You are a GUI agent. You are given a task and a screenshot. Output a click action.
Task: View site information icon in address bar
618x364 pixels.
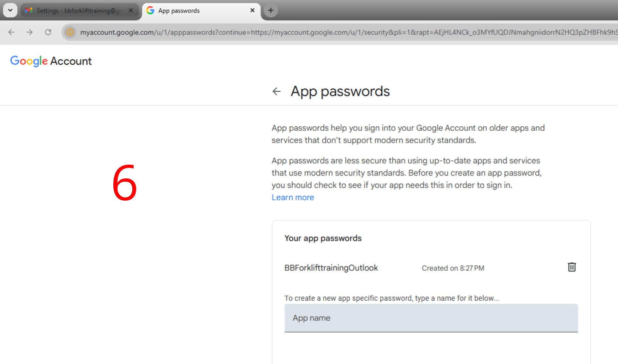coord(70,32)
